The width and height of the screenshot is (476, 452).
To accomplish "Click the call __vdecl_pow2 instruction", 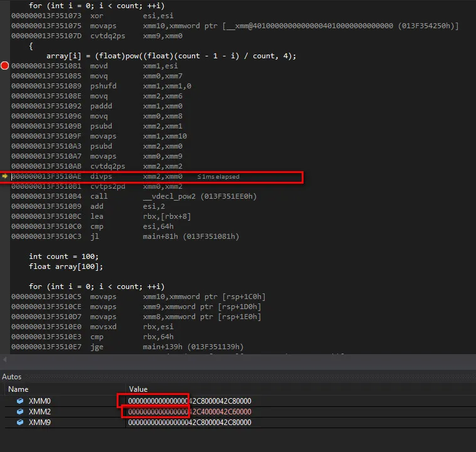I will [x=134, y=196].
